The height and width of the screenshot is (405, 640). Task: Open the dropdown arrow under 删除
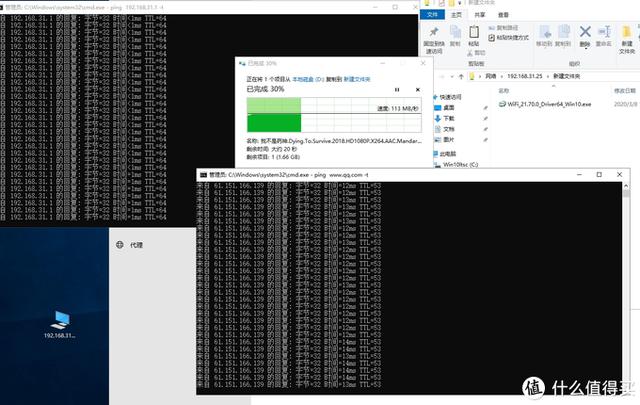585,49
